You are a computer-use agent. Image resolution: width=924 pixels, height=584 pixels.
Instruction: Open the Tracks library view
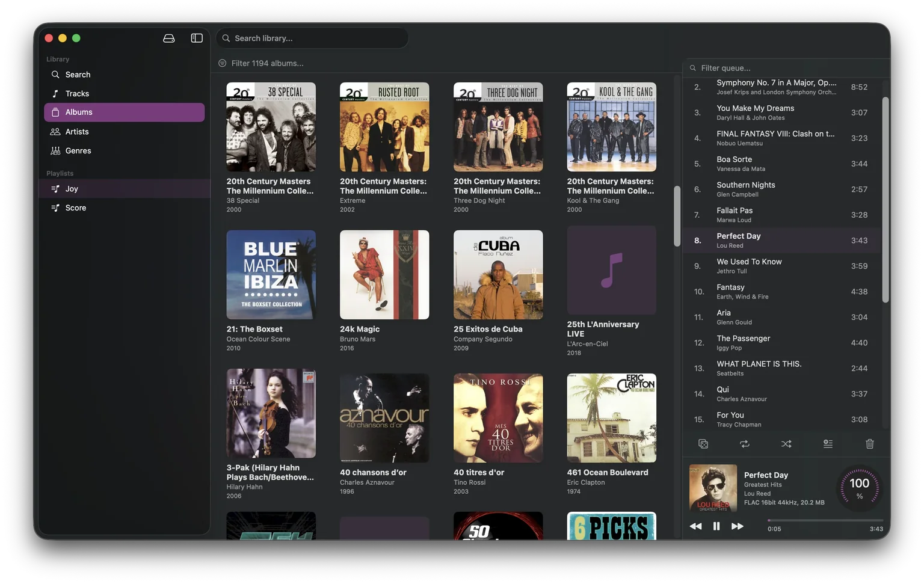click(x=76, y=93)
